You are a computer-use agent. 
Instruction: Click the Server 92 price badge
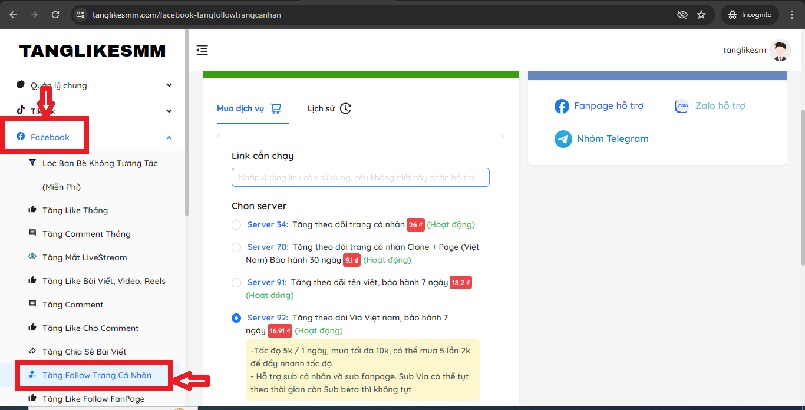tap(280, 331)
